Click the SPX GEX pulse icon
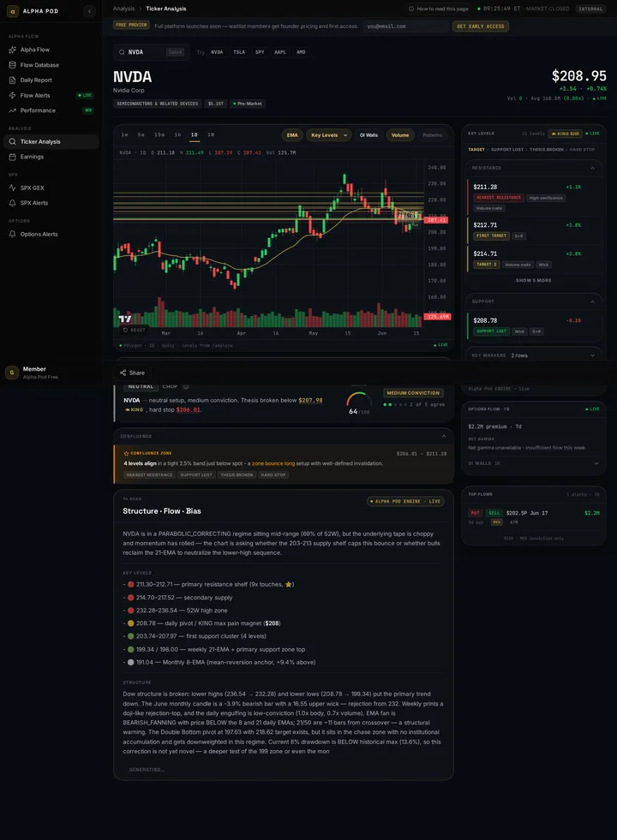 click(12, 188)
